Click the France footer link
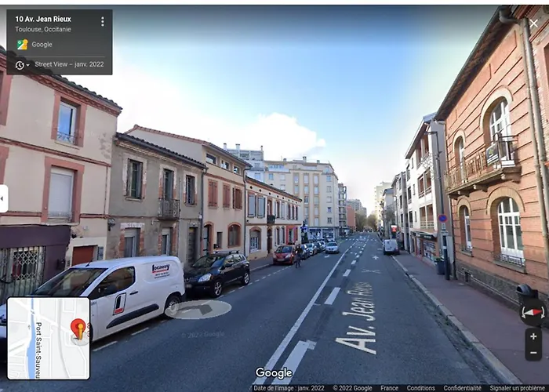549x392 pixels. (x=389, y=388)
